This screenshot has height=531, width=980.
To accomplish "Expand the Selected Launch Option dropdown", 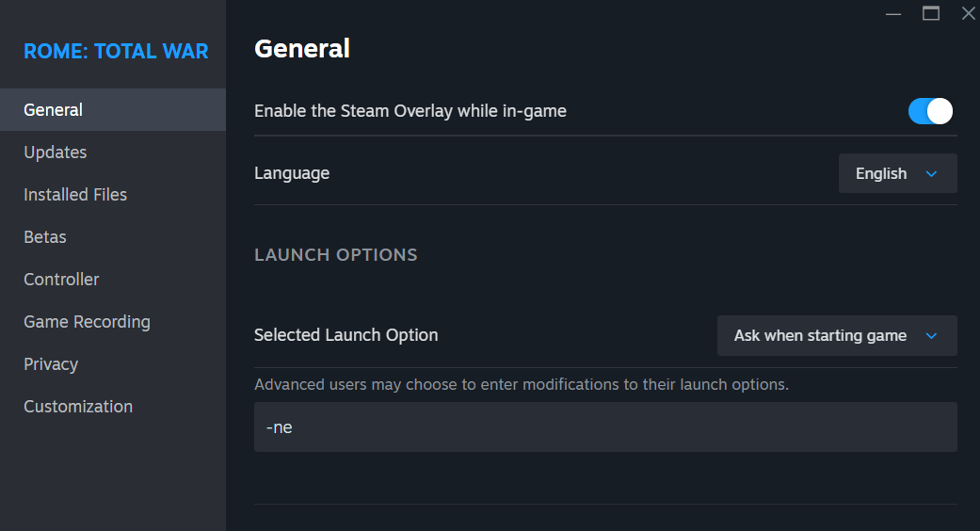I will pyautogui.click(x=837, y=335).
